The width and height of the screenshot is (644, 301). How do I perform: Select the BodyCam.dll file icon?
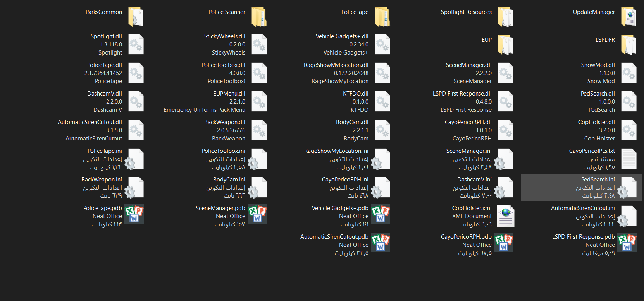382,130
